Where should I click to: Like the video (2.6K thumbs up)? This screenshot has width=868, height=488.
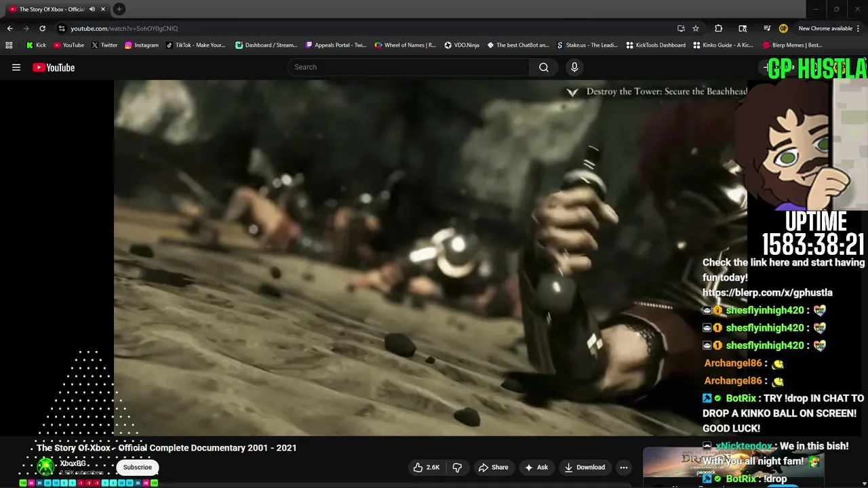pos(427,467)
